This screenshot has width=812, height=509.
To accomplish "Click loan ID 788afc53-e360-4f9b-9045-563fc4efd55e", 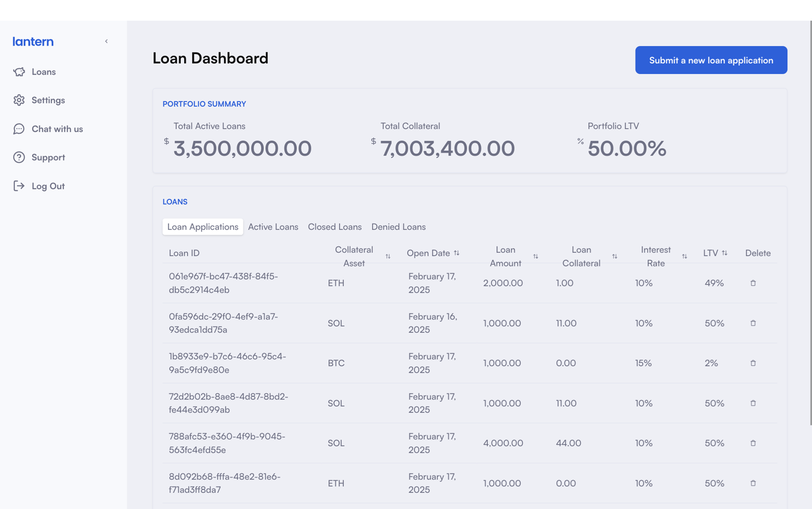I will (x=227, y=443).
